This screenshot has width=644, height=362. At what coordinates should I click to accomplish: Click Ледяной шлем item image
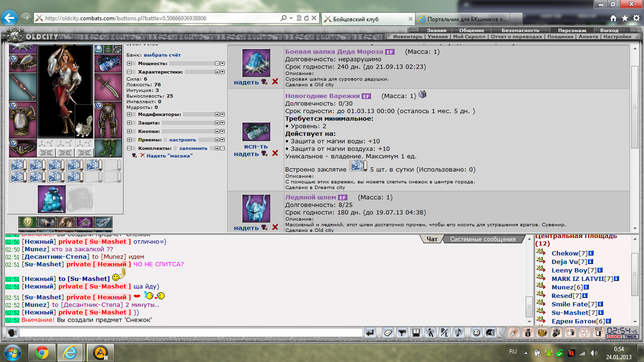pos(256,208)
